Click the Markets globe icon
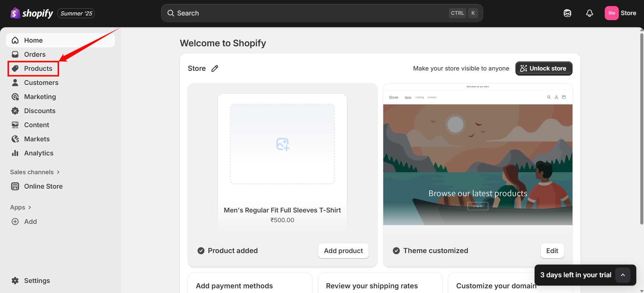The height and width of the screenshot is (293, 644). coord(15,139)
